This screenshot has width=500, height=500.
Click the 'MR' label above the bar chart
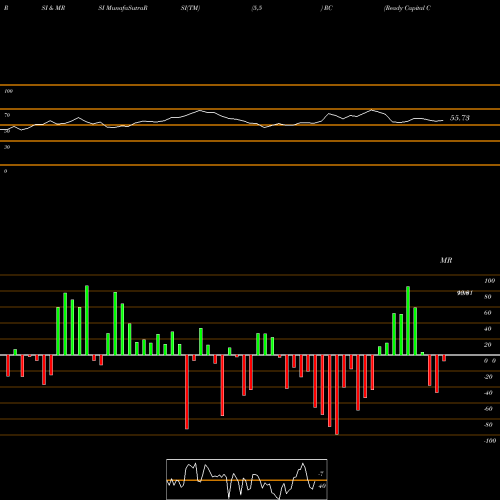click(446, 260)
